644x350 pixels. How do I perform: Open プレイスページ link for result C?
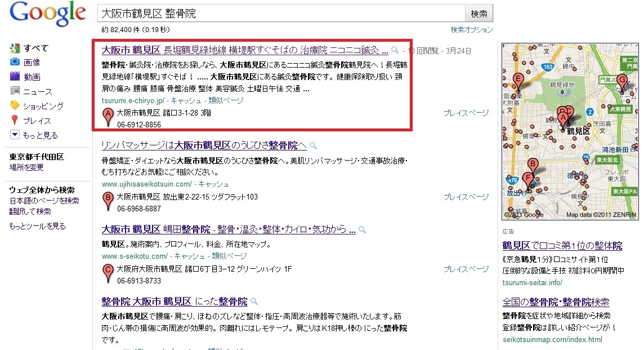pos(466,269)
